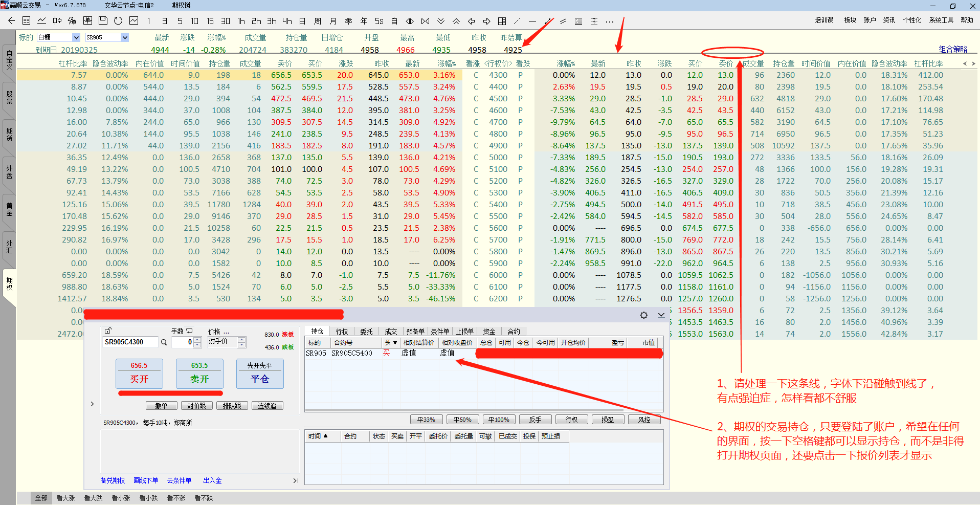This screenshot has height=505, width=980.
Task: Open the 资讯 menu
Action: 889,20
